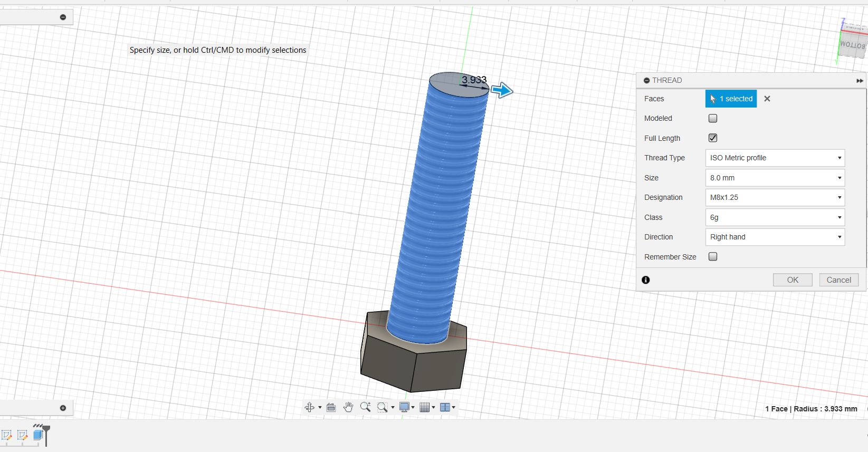The image size is (868, 452).
Task: Click the '1 Face | Radius : 3.933 mm' status text
Action: point(811,409)
